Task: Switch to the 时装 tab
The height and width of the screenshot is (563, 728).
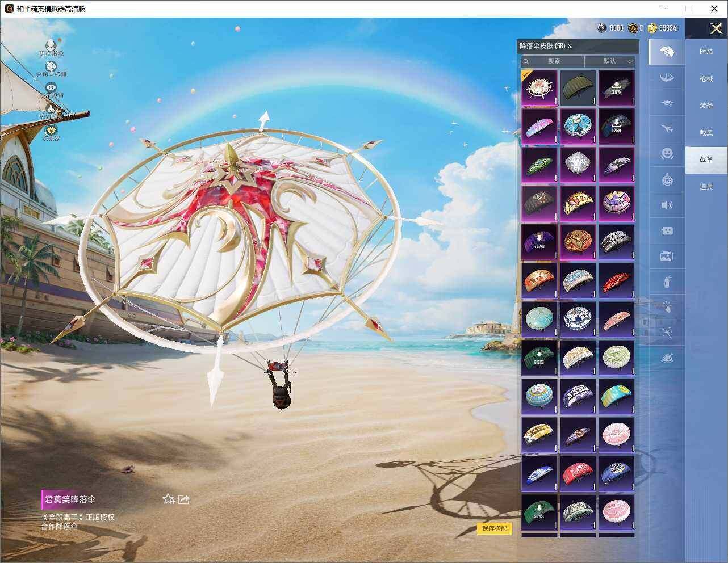Action: click(x=706, y=52)
